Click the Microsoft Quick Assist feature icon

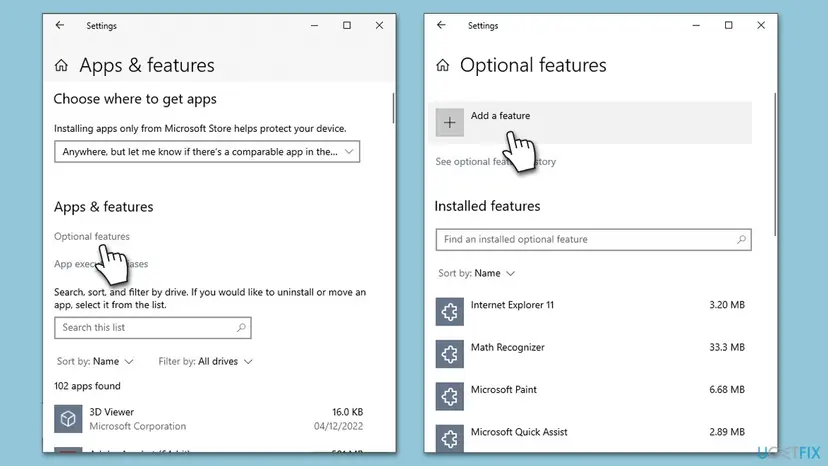[x=449, y=438]
